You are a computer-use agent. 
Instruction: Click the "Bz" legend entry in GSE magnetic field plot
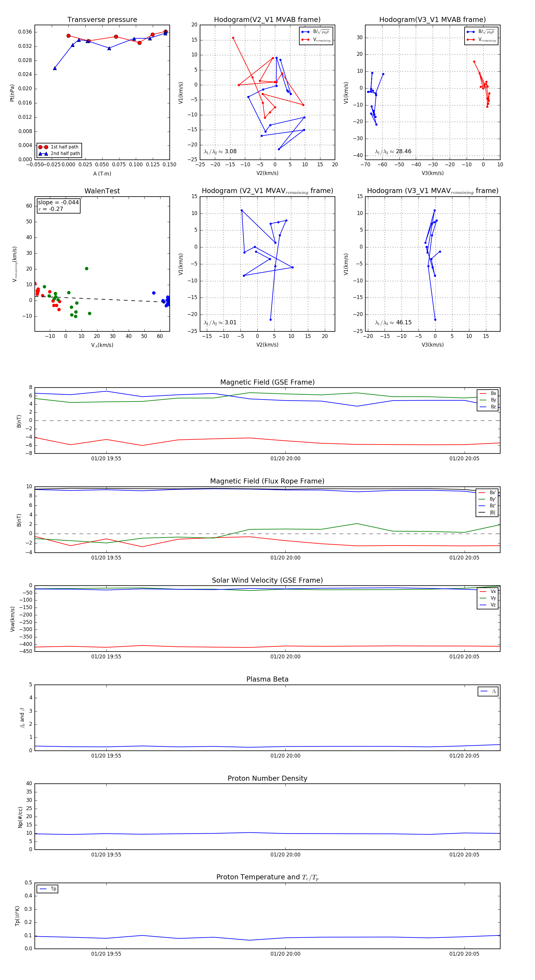(x=488, y=407)
